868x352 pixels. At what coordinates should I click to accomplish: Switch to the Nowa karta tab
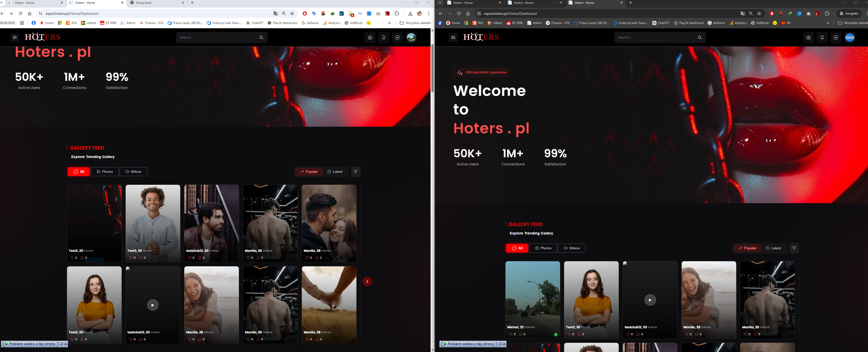point(157,3)
